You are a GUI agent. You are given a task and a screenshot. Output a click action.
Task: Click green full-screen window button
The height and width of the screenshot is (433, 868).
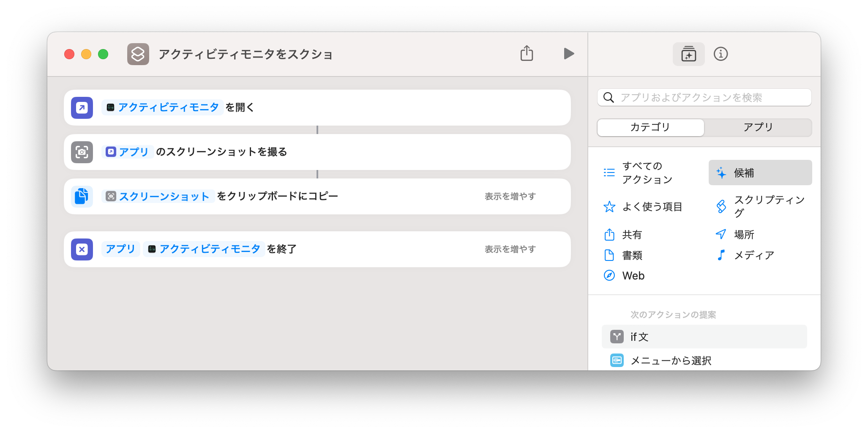pos(103,54)
